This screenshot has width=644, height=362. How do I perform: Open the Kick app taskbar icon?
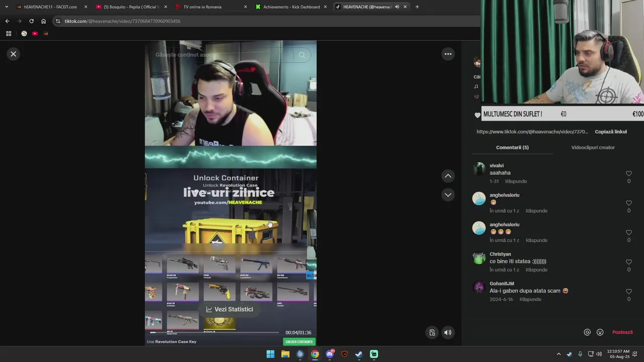pos(374,354)
